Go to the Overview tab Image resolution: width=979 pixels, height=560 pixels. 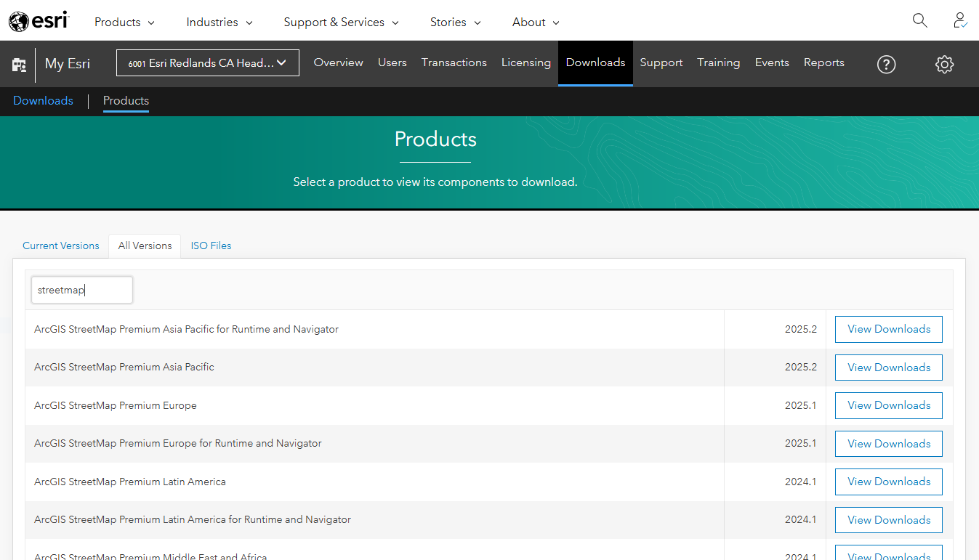coord(338,62)
